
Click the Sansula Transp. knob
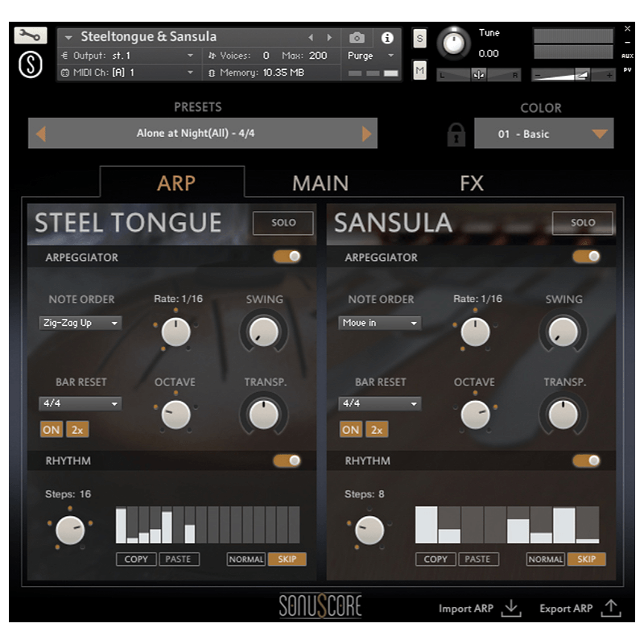[563, 415]
